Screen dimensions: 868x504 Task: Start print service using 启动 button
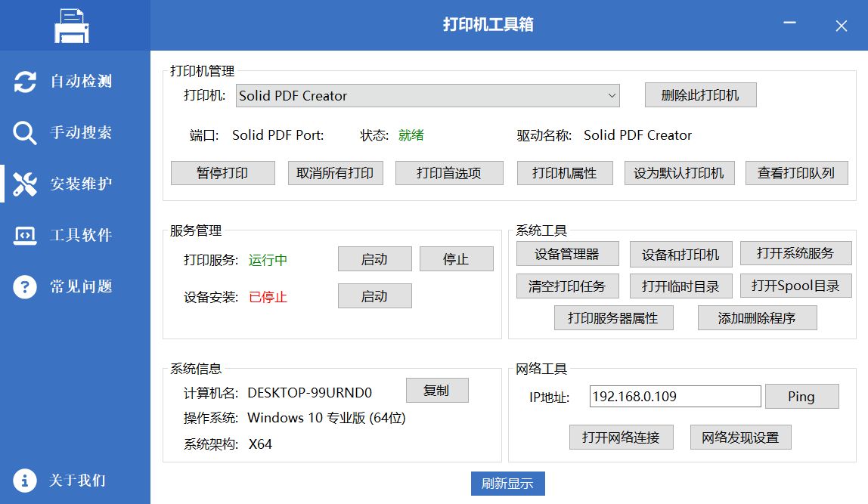pyautogui.click(x=374, y=258)
